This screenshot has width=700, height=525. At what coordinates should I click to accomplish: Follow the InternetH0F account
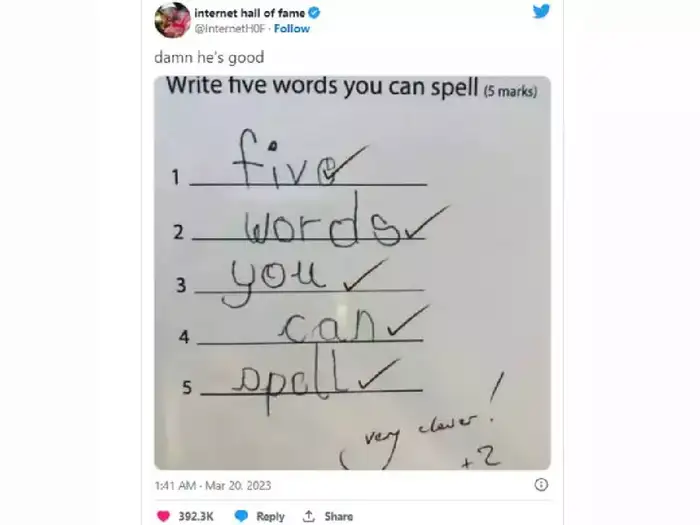[x=292, y=29]
